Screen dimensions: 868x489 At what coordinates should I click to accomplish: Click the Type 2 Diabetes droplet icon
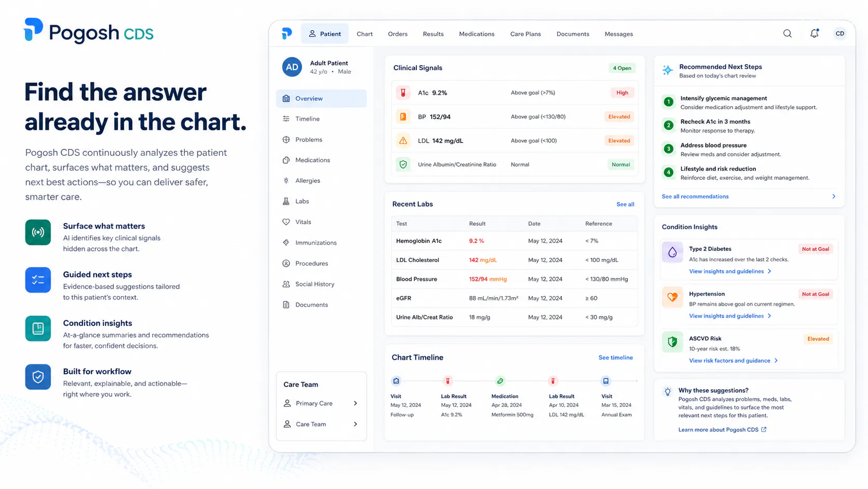point(672,253)
